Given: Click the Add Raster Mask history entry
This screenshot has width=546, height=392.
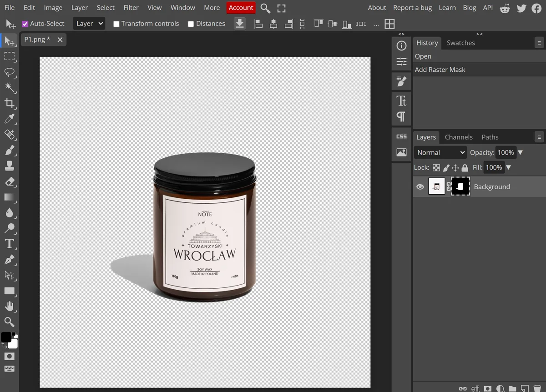Looking at the screenshot, I should [479, 70].
